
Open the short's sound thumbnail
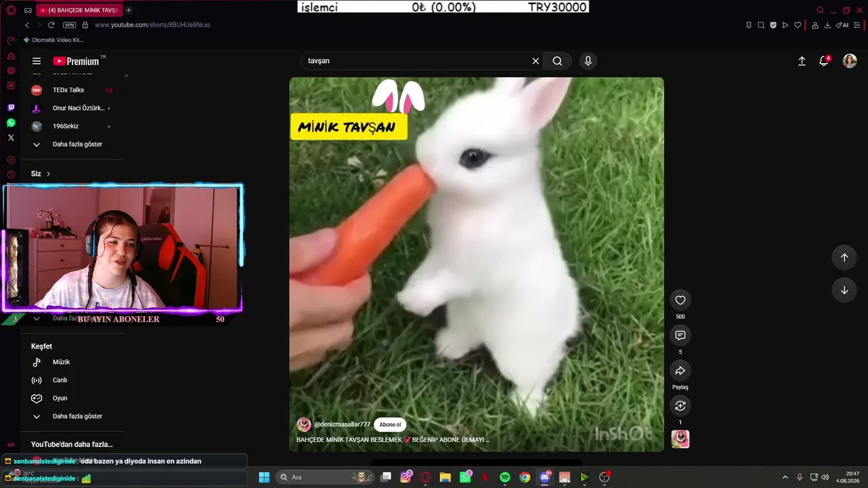point(680,439)
